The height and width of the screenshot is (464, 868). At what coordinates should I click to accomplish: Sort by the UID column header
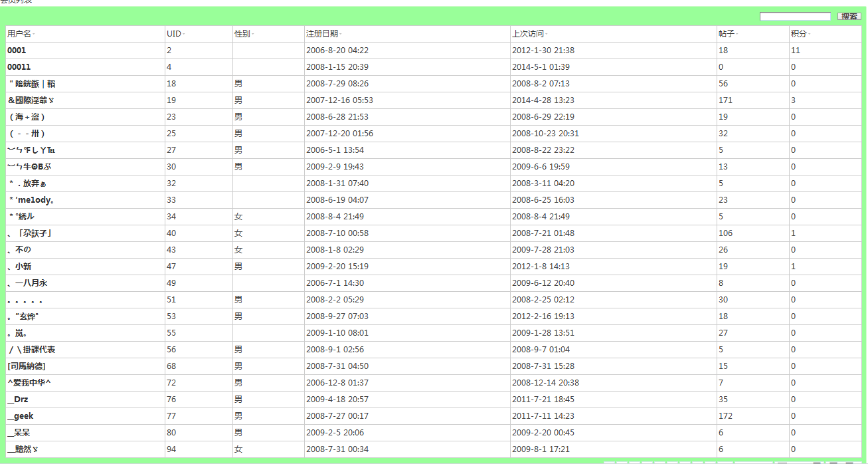(174, 34)
